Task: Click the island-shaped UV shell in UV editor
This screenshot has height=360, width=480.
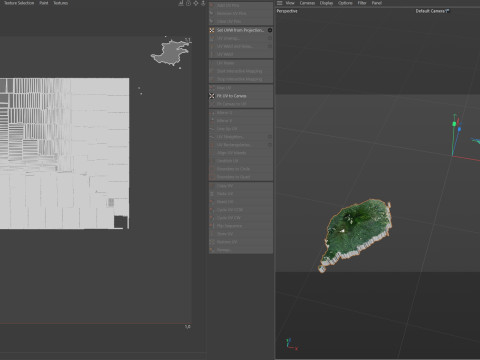Action: tap(170, 53)
